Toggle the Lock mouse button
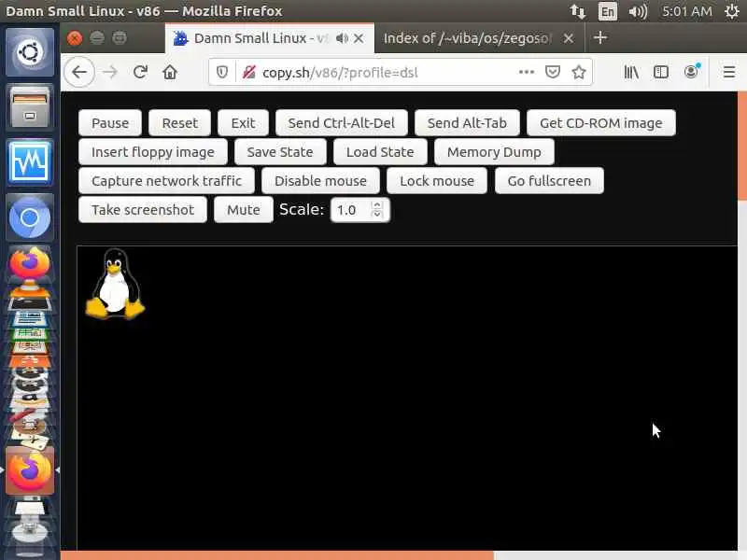The image size is (747, 560). click(x=437, y=181)
